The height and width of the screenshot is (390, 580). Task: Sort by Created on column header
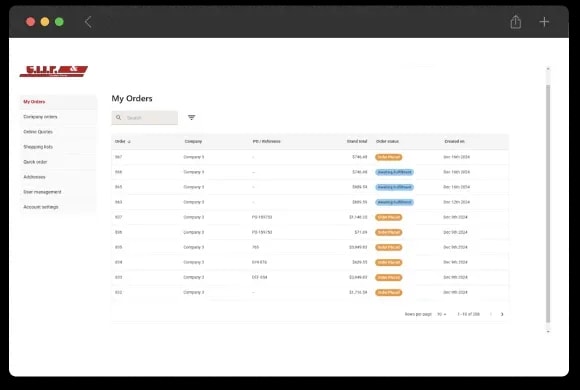pyautogui.click(x=454, y=142)
